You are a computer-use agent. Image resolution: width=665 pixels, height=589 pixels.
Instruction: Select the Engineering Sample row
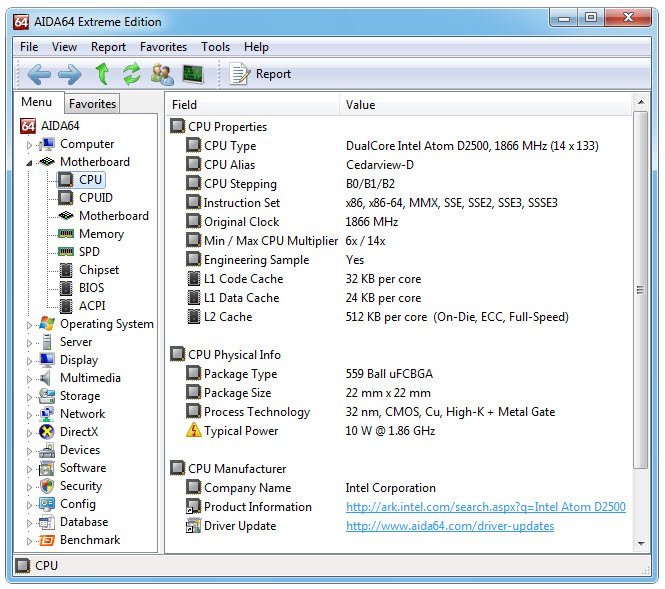point(399,260)
